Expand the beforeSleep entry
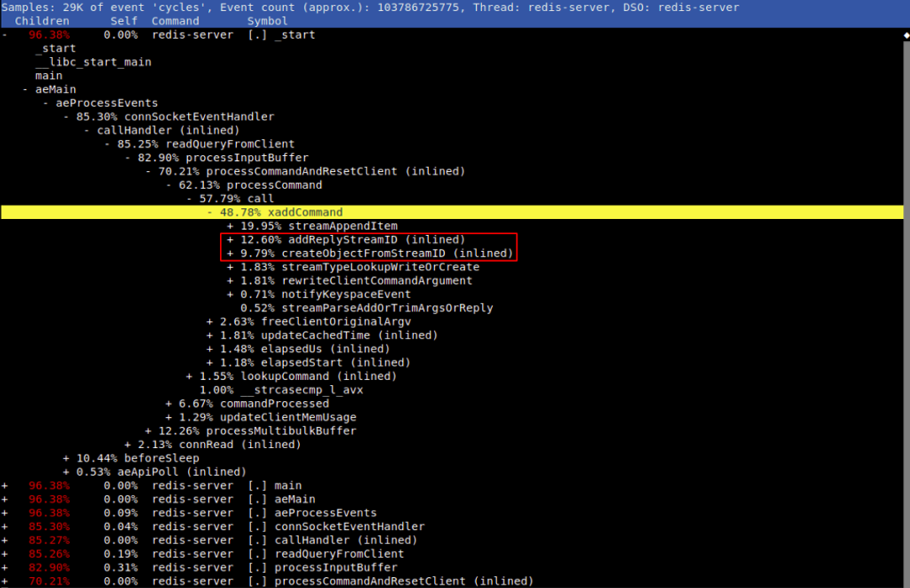This screenshot has width=910, height=588. pyautogui.click(x=65, y=457)
